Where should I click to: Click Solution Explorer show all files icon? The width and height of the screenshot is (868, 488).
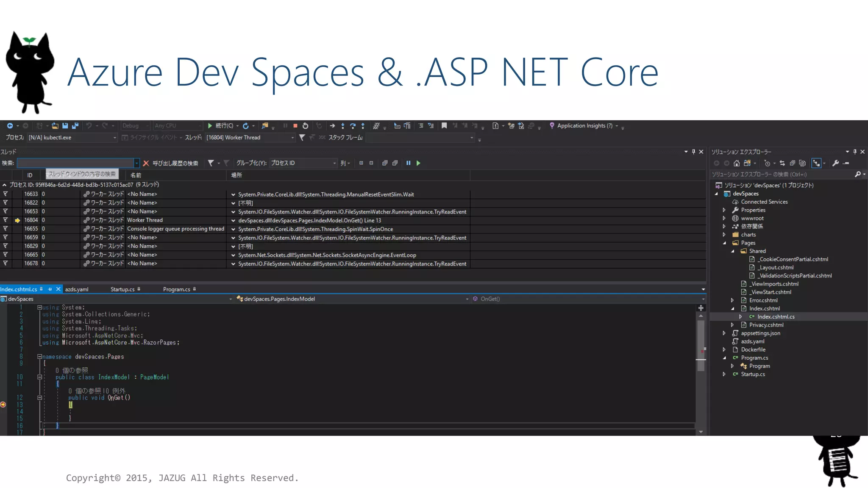point(802,163)
